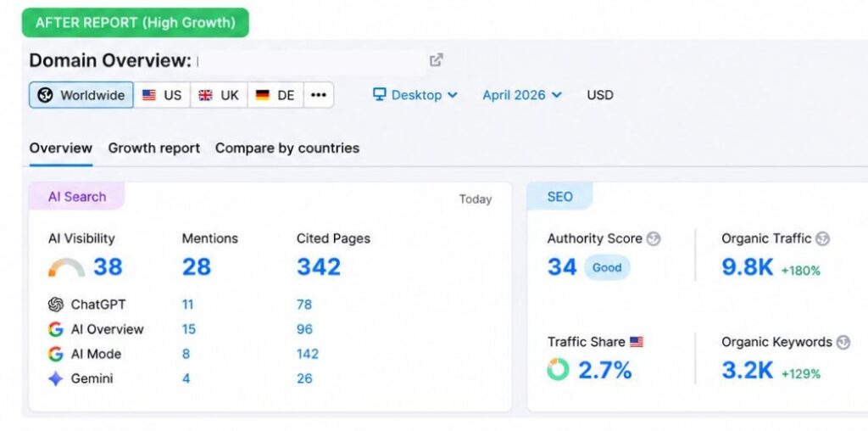Click the ChatGPT row label
The height and width of the screenshot is (431, 868).
coord(98,305)
